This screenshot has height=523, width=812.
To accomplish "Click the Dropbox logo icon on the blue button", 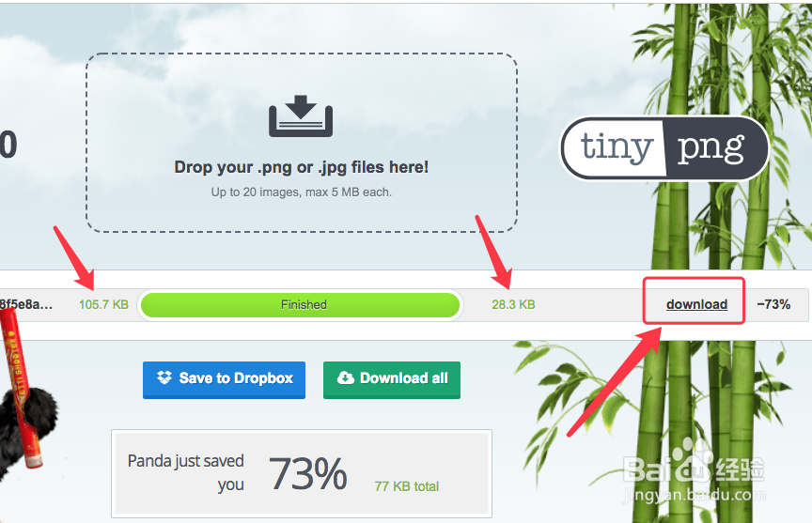I will pos(164,377).
